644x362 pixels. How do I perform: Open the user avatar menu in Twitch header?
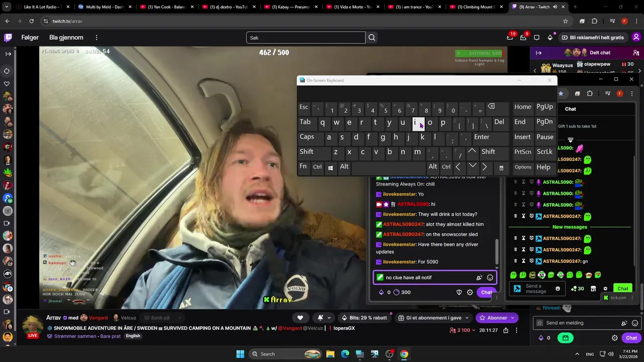tap(636, 37)
